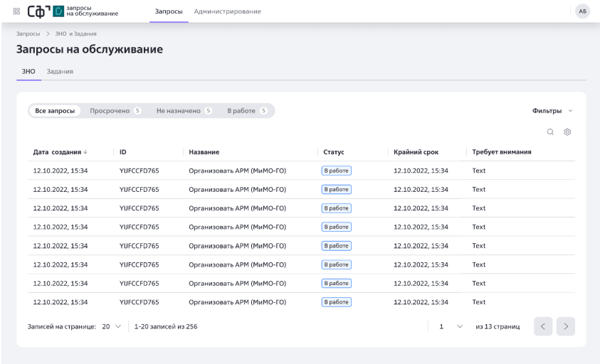Sort by Дата создания arrow
The width and height of the screenshot is (600, 364).
[x=85, y=152]
